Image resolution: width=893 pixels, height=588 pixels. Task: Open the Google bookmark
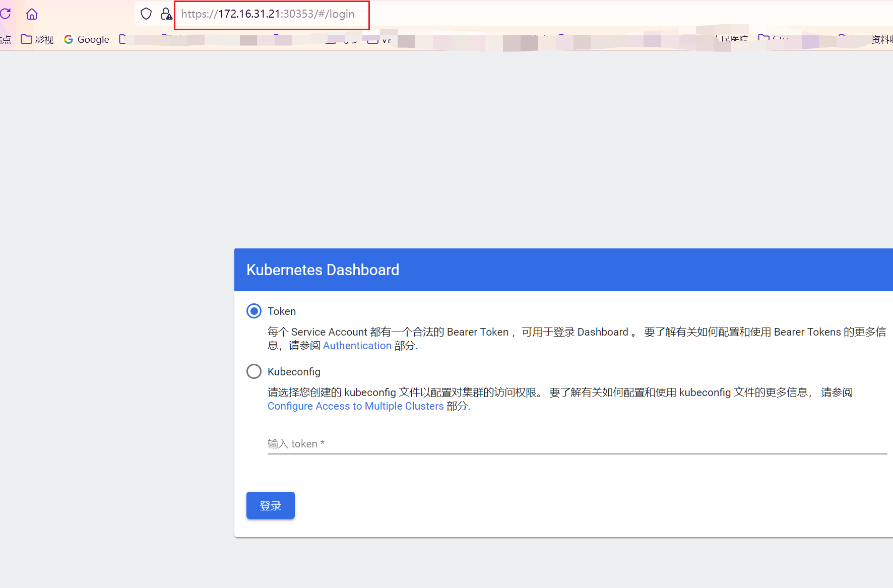(x=87, y=39)
